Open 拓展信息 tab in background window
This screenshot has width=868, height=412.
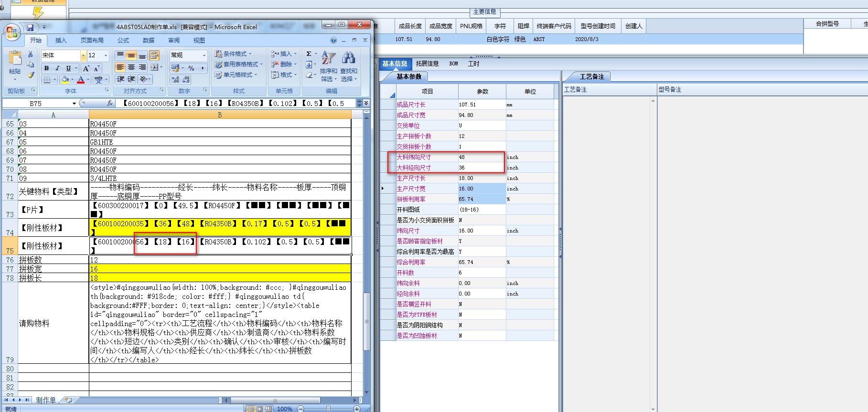427,63
